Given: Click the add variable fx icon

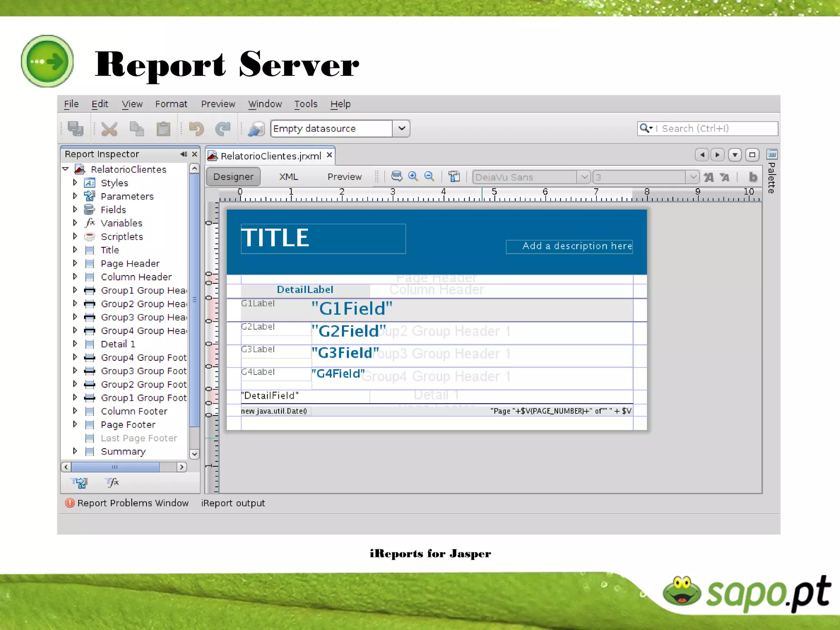Looking at the screenshot, I should [x=112, y=482].
